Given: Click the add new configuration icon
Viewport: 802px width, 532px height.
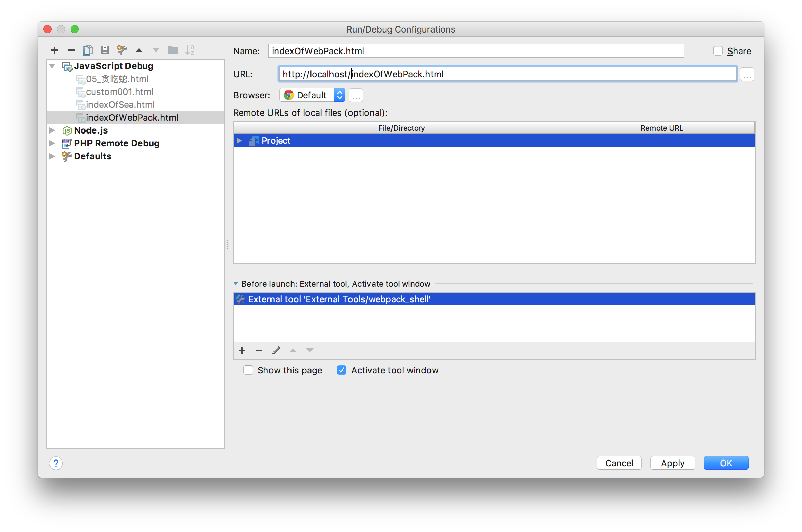Looking at the screenshot, I should point(52,50).
